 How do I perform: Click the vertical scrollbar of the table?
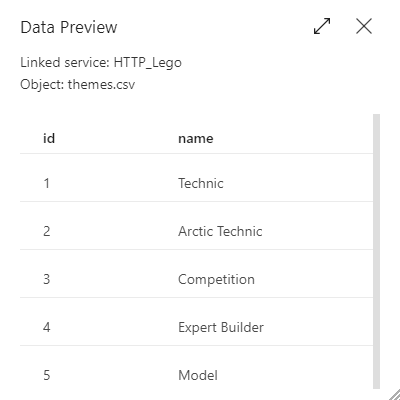tap(376, 251)
